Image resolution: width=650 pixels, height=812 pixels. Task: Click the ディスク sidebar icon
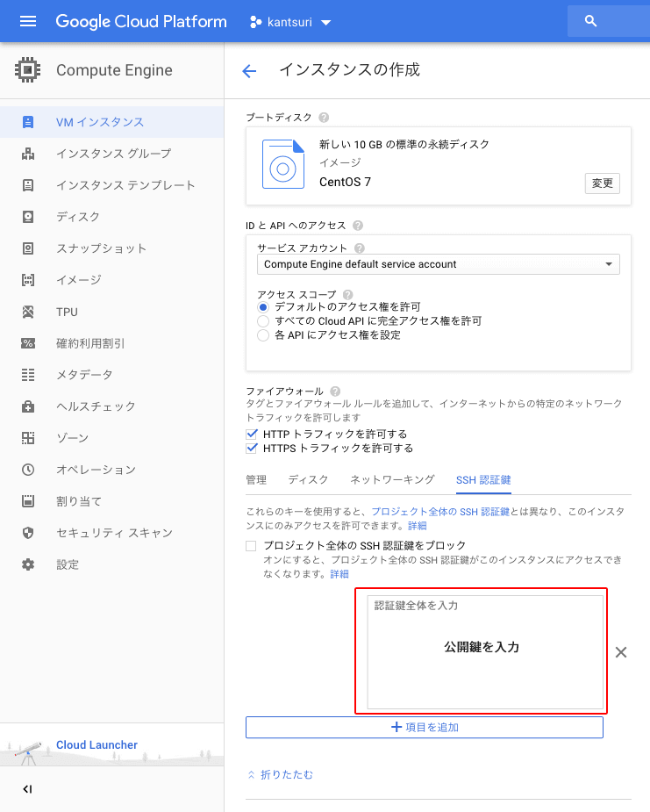point(28,217)
